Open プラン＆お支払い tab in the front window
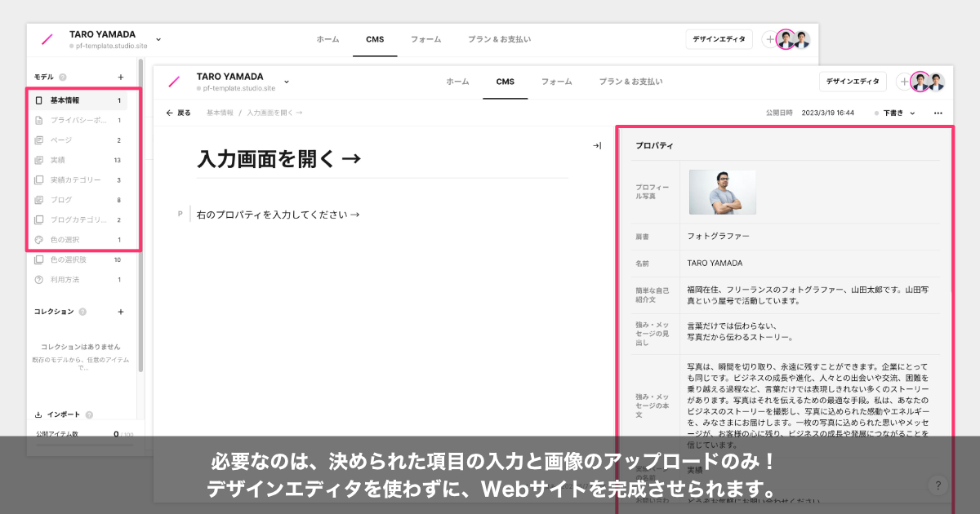The width and height of the screenshot is (980, 514). click(630, 82)
